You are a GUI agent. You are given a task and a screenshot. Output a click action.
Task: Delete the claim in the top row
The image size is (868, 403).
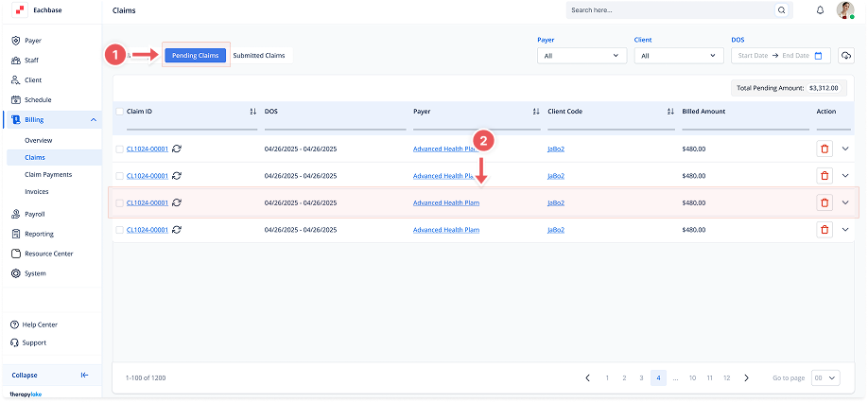pos(825,149)
